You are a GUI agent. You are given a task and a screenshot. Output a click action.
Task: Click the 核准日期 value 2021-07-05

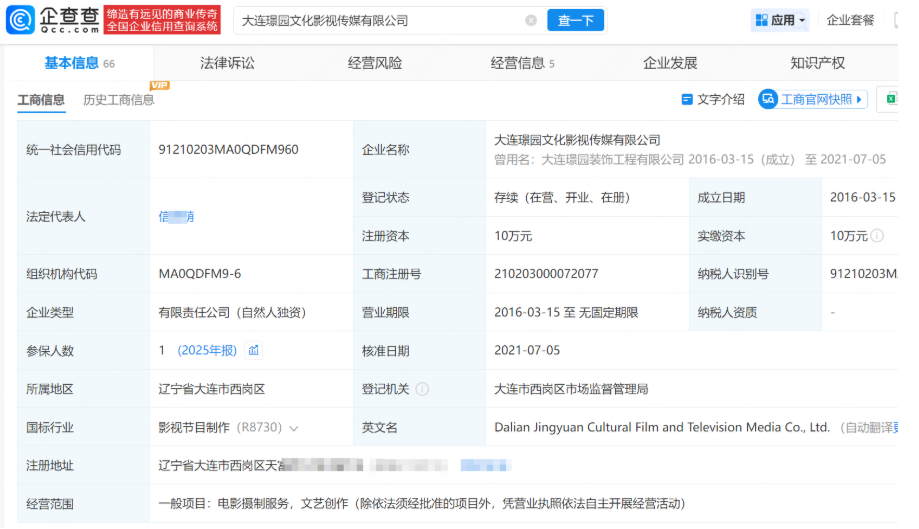527,350
